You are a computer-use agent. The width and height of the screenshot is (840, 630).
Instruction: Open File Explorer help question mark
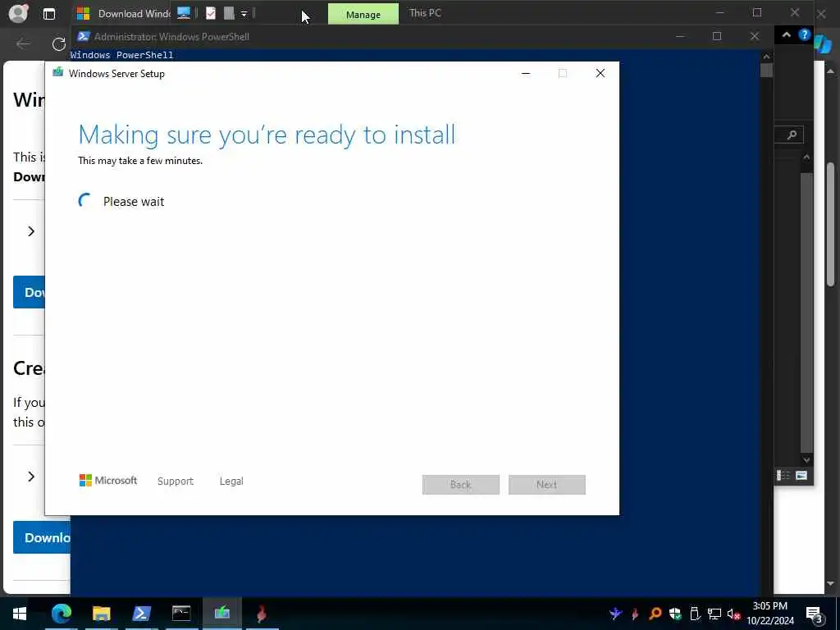pyautogui.click(x=804, y=34)
